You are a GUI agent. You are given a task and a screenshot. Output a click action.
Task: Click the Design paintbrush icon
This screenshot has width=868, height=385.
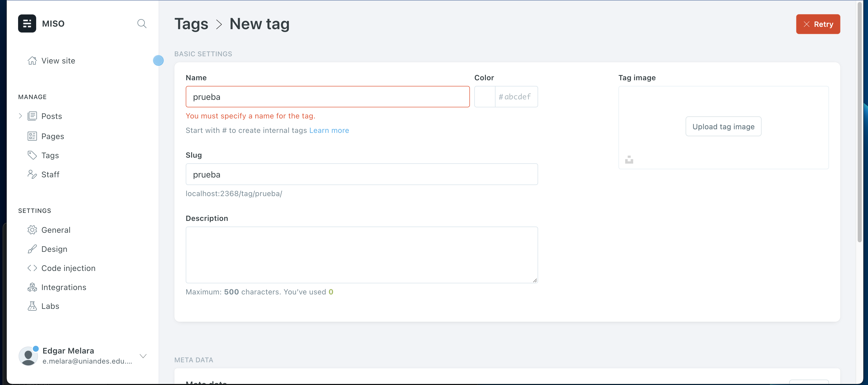click(x=32, y=249)
